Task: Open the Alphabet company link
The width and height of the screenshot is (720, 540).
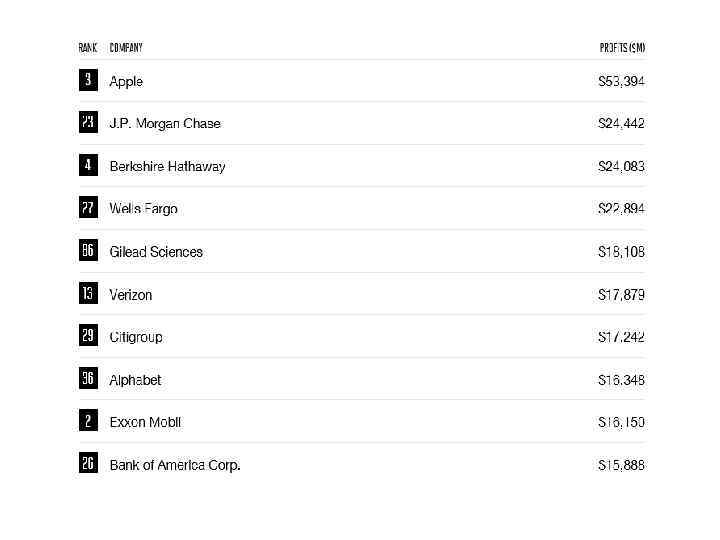Action: (135, 380)
